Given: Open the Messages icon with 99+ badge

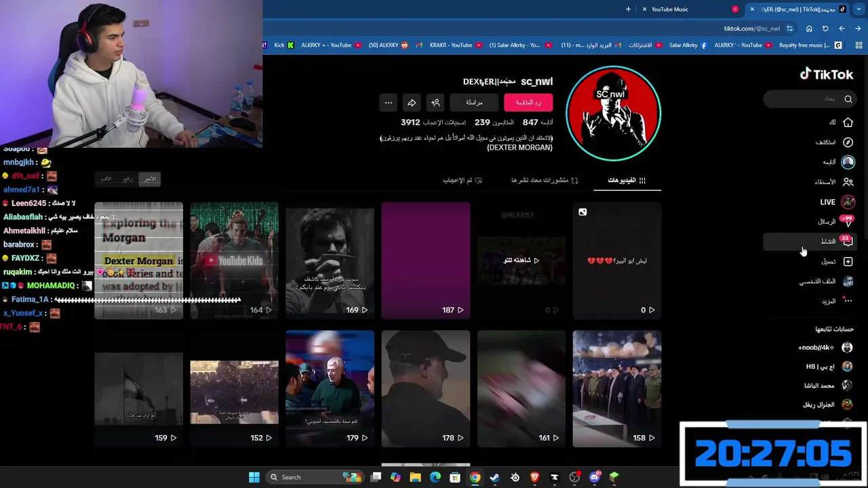Looking at the screenshot, I should [847, 221].
